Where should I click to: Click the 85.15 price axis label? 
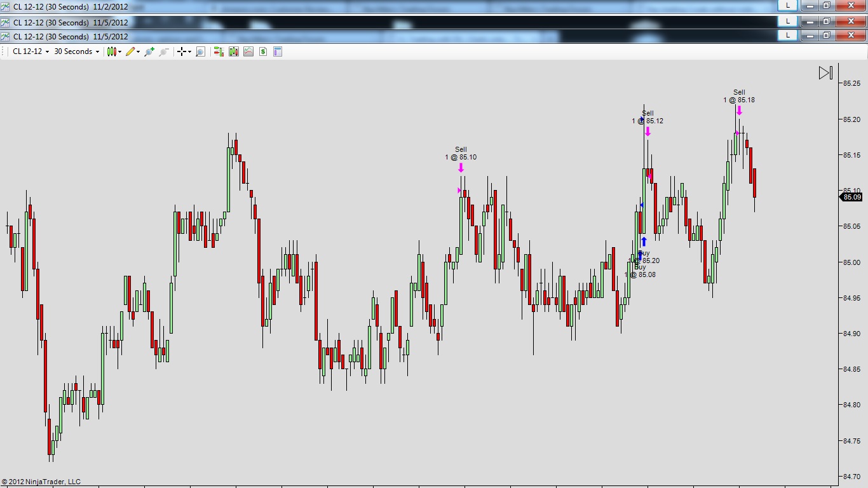click(852, 155)
